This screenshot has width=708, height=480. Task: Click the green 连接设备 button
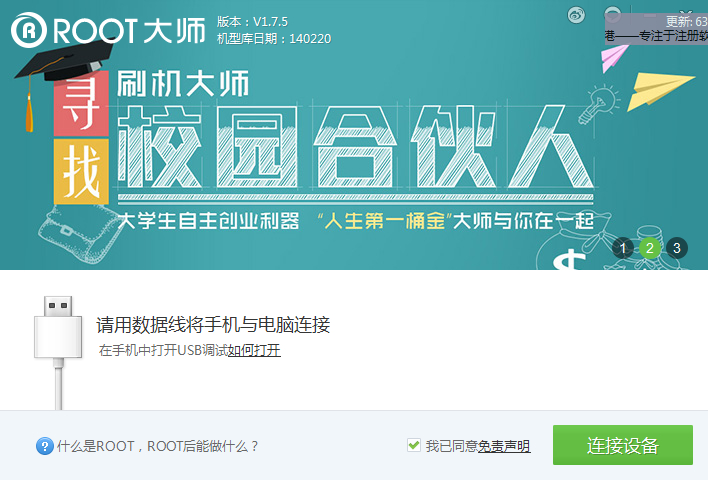click(623, 445)
